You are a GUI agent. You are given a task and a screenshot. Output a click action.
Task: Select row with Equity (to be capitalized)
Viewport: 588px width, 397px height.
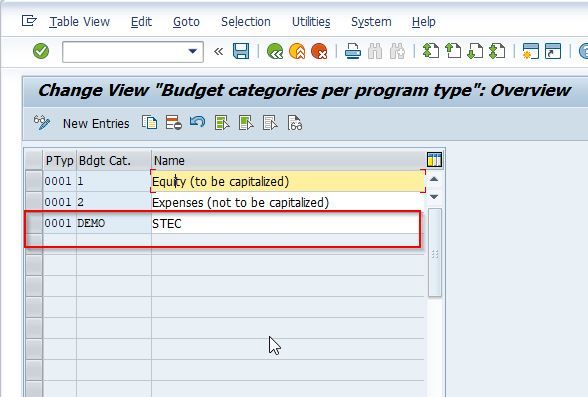(x=34, y=181)
